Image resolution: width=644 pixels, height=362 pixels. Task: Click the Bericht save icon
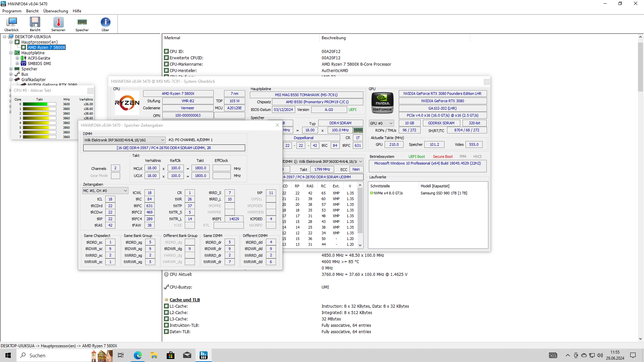[35, 23]
